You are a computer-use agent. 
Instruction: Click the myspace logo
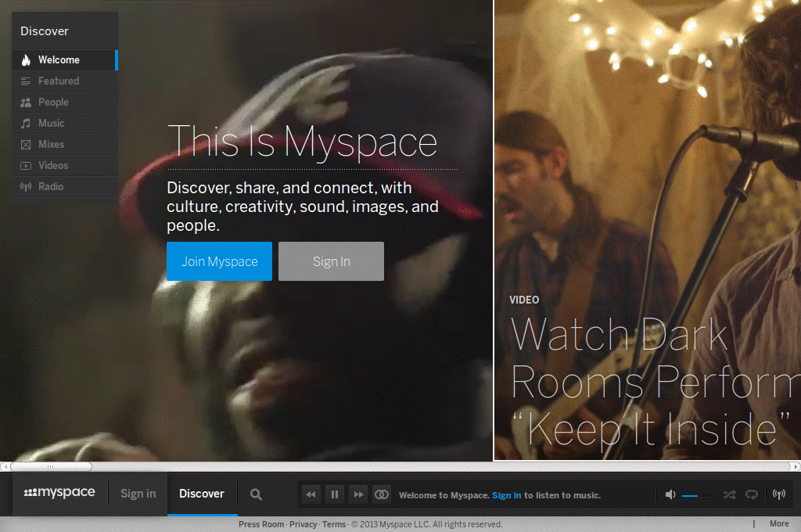(x=59, y=492)
